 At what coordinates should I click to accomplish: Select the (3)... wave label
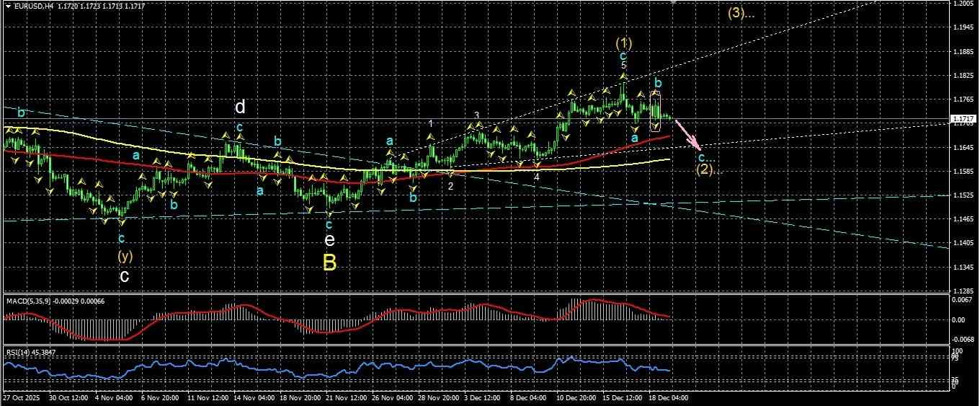[740, 12]
